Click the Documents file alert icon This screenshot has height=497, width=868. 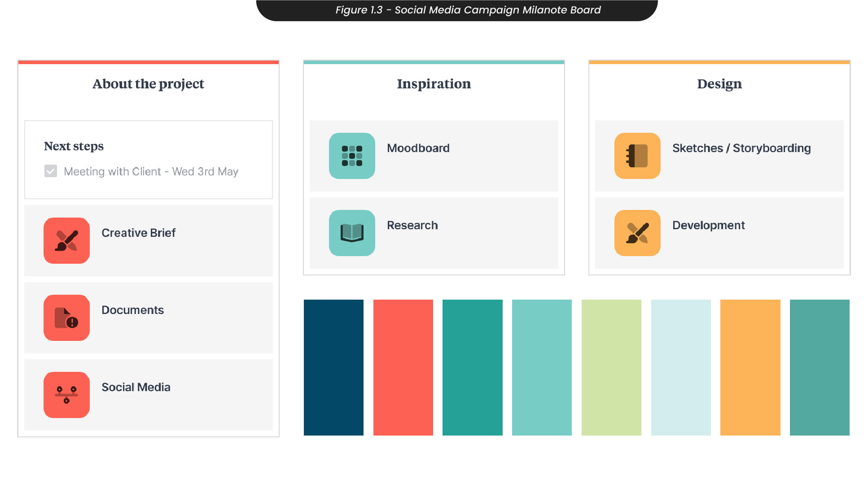click(x=66, y=318)
